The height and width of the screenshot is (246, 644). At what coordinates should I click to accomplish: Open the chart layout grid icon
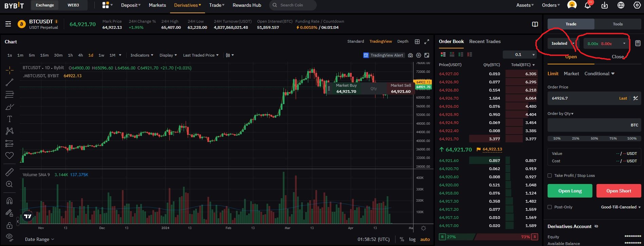pyautogui.click(x=417, y=42)
